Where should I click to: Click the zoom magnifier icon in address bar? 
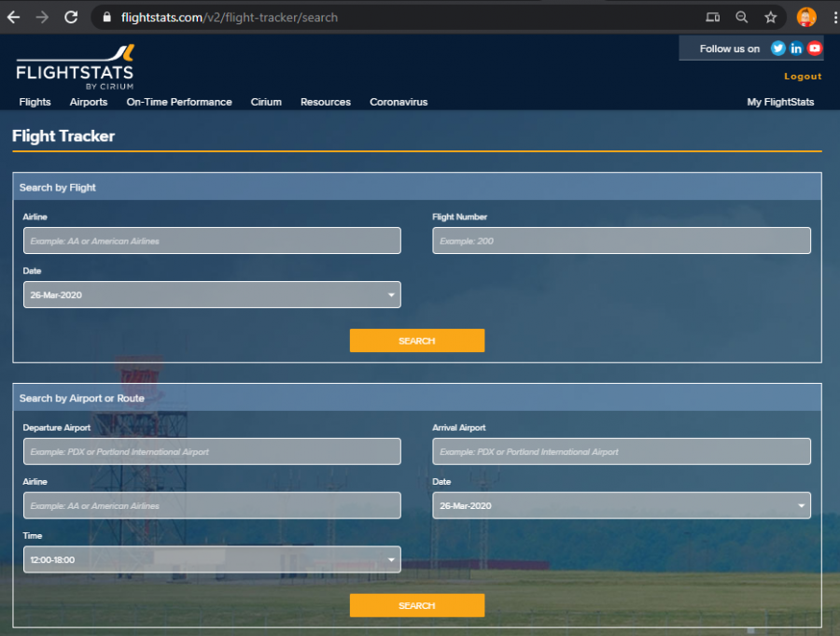tap(741, 17)
